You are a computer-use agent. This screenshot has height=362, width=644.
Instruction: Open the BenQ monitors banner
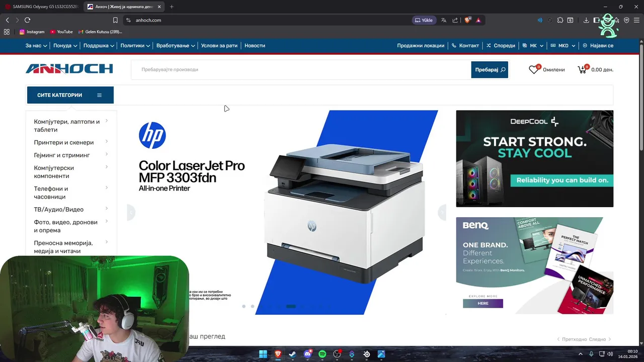pos(535,265)
